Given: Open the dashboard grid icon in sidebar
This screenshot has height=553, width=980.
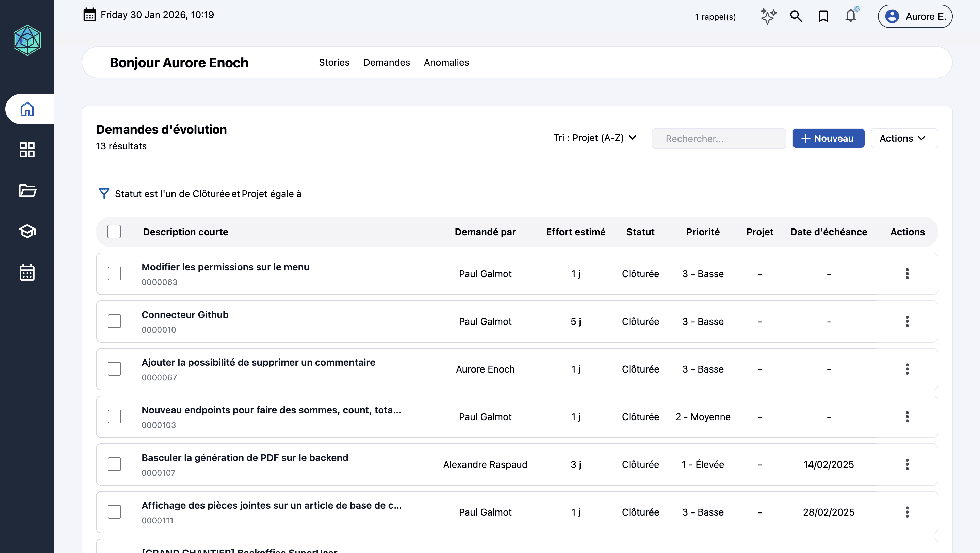Looking at the screenshot, I should (27, 149).
